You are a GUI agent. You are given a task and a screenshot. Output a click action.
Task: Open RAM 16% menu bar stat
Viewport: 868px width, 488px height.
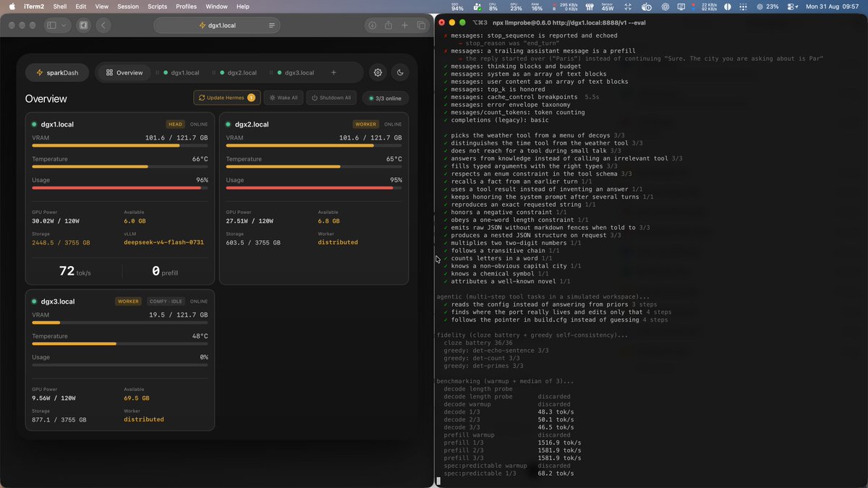[x=537, y=7]
